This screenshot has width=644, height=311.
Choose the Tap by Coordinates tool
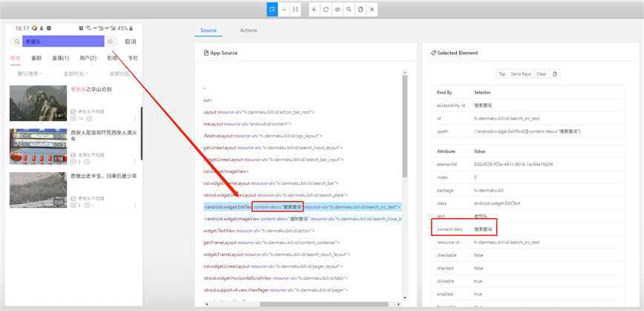(x=296, y=10)
